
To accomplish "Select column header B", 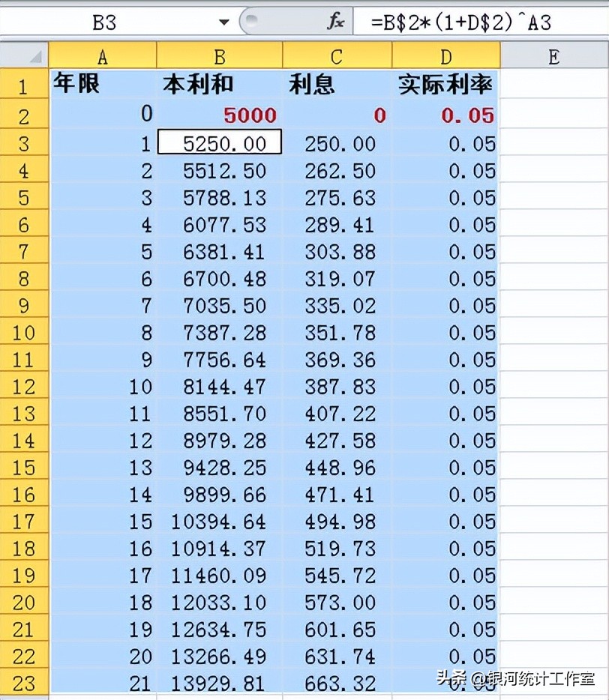I will 218,55.
